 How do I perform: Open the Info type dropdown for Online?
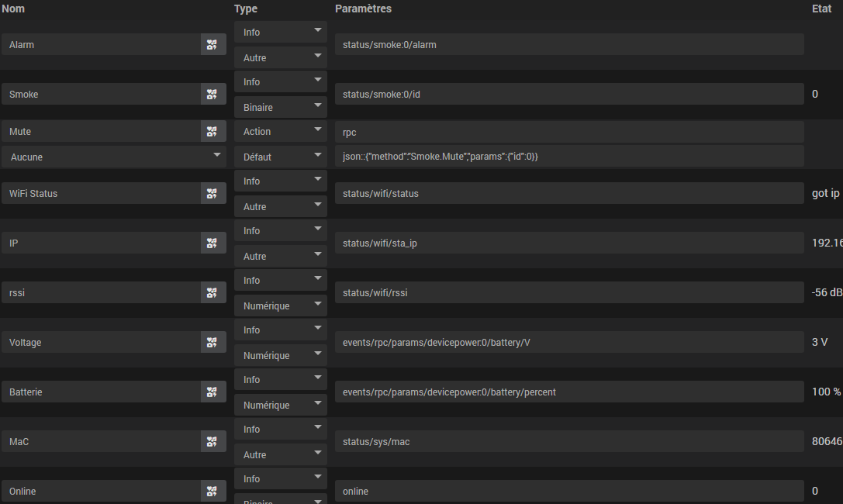(281, 478)
